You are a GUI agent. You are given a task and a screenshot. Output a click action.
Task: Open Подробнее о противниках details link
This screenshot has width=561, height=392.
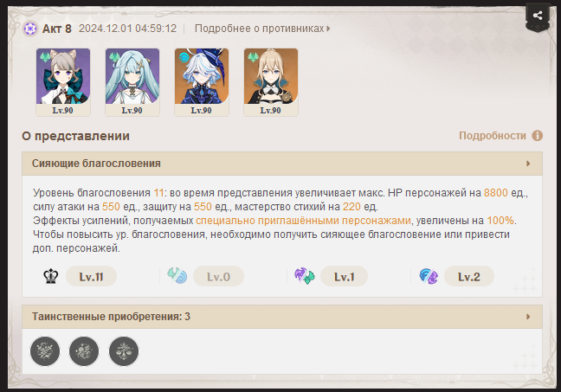pyautogui.click(x=262, y=29)
